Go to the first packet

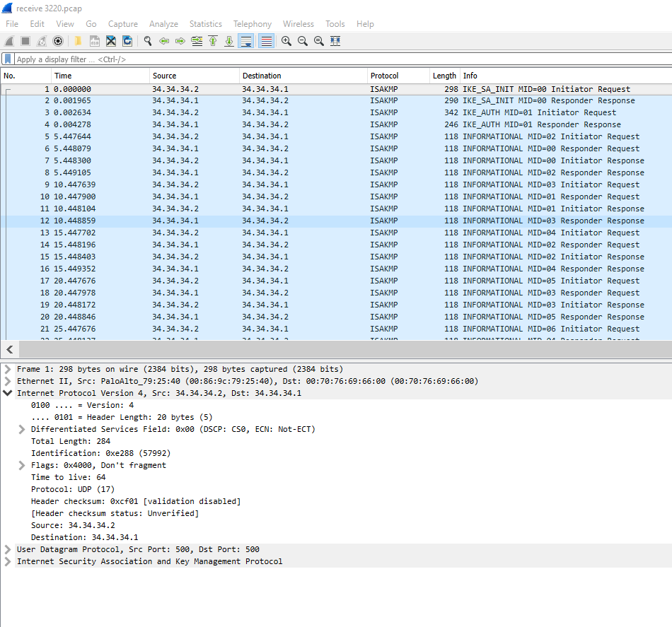click(x=213, y=41)
